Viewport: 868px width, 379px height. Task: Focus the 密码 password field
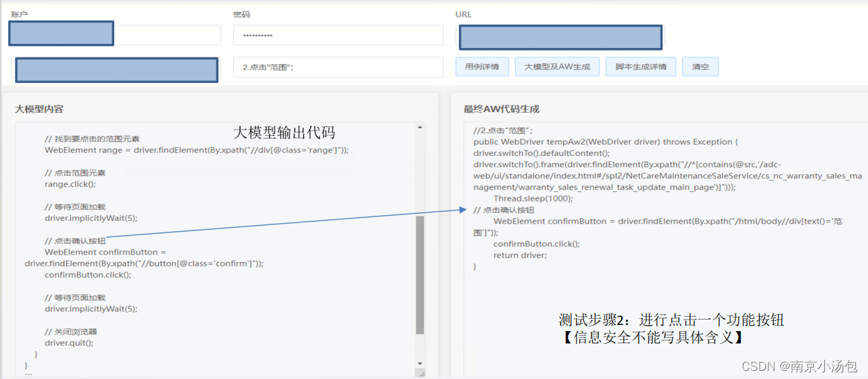[338, 35]
